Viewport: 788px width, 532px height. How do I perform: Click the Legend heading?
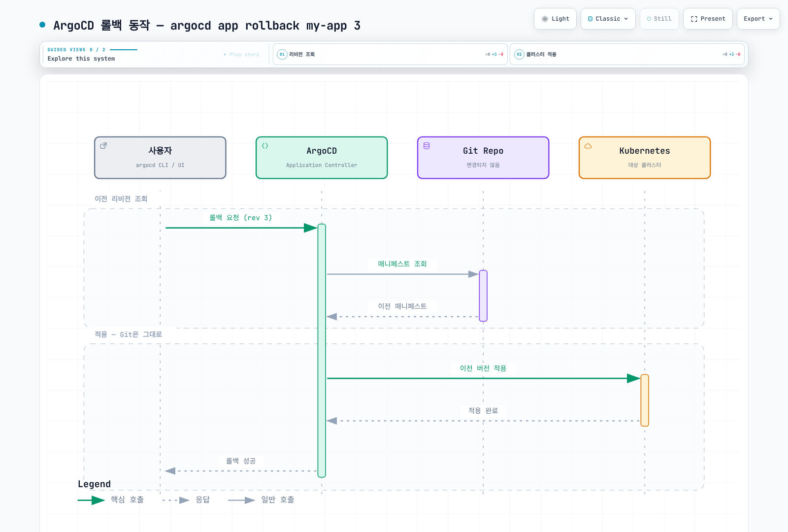(x=94, y=484)
